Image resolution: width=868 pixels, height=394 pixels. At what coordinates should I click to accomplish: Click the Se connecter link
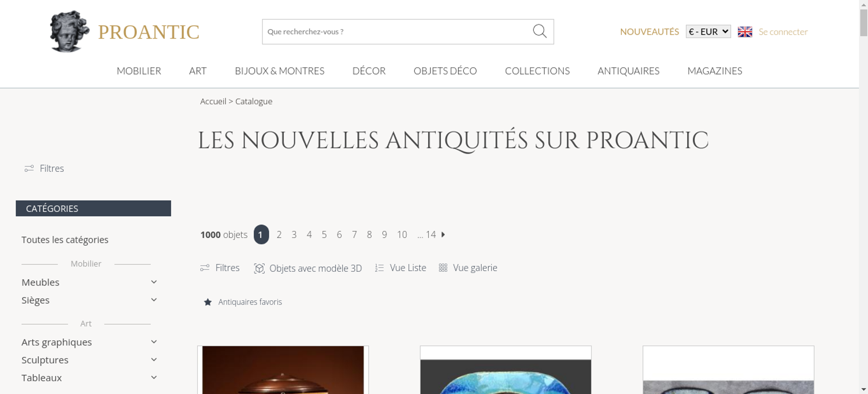(783, 32)
